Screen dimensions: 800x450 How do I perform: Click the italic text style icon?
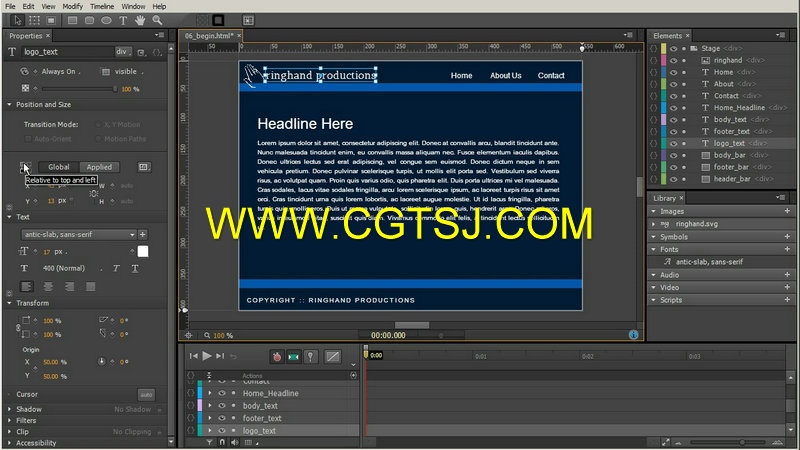[116, 268]
